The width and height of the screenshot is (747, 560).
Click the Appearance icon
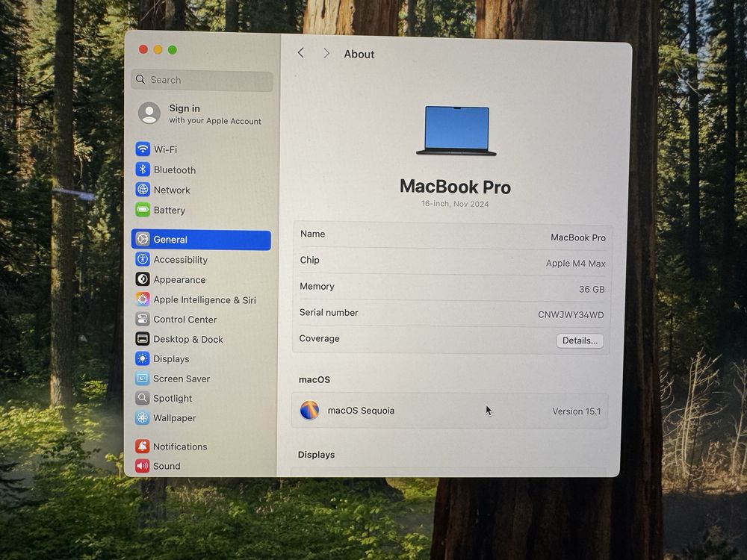pos(143,279)
